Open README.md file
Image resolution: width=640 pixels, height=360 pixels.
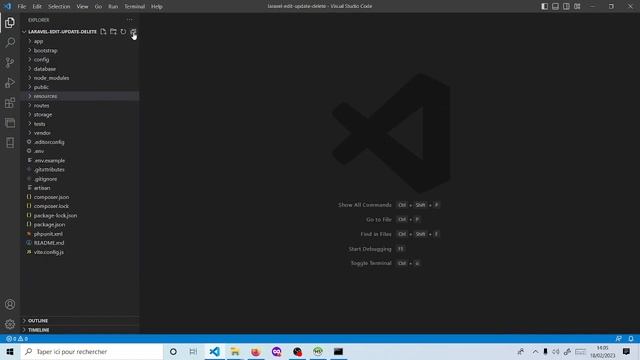coord(80,243)
